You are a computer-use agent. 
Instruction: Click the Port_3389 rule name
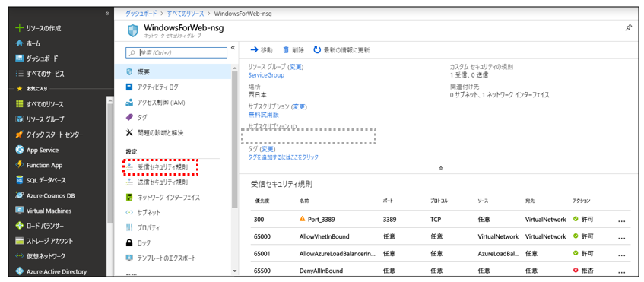(x=322, y=220)
